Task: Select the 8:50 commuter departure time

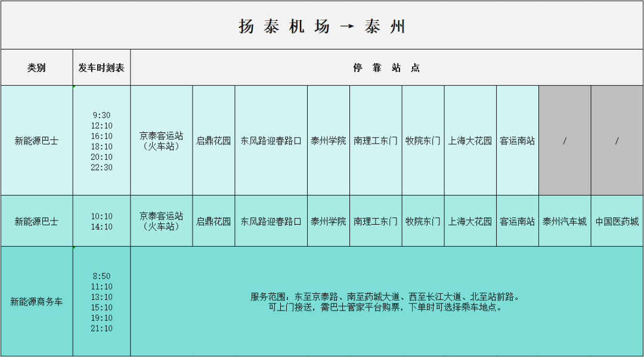Action: coord(101,276)
